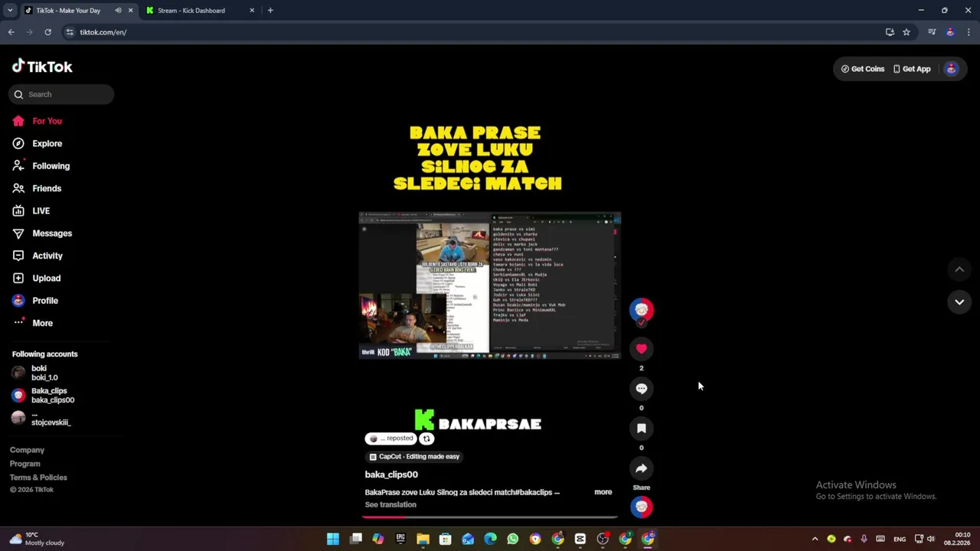
Task: Click the video player thumbnail
Action: 490,285
